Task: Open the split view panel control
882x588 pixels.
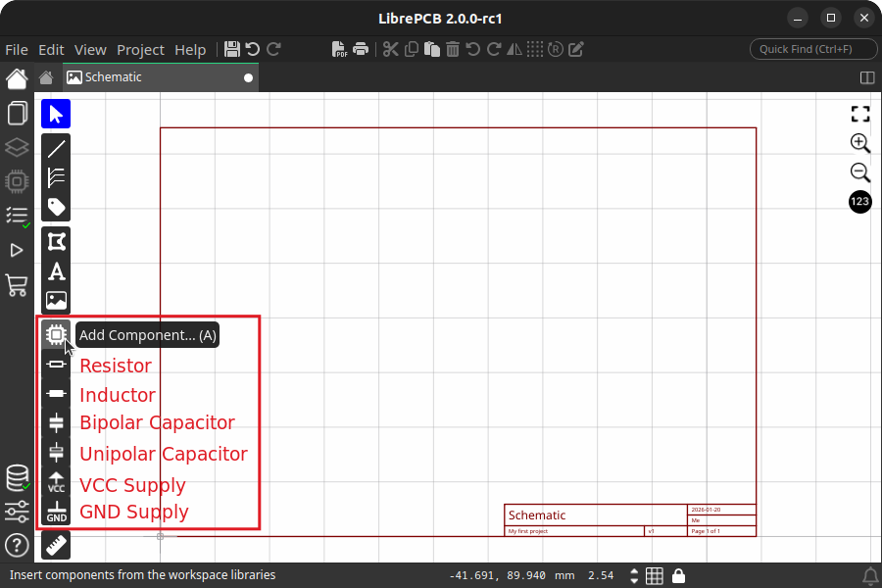Action: point(866,76)
